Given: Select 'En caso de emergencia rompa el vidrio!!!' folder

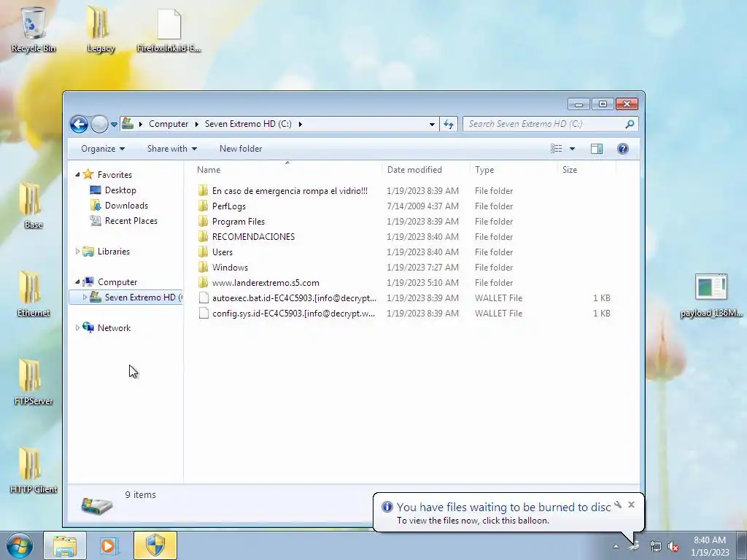Looking at the screenshot, I should (x=290, y=191).
